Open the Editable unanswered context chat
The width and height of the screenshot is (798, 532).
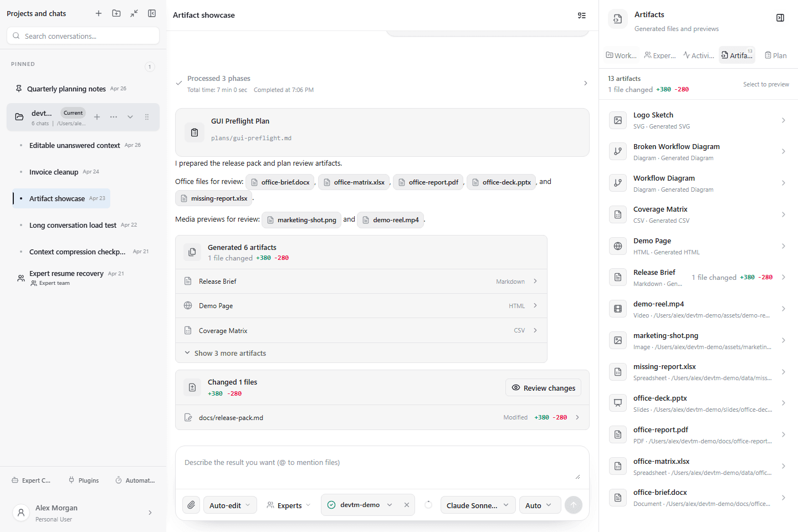(80, 145)
